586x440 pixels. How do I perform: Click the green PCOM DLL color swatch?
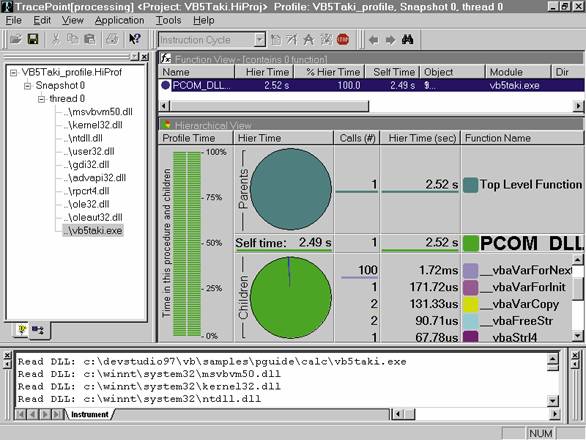[471, 243]
